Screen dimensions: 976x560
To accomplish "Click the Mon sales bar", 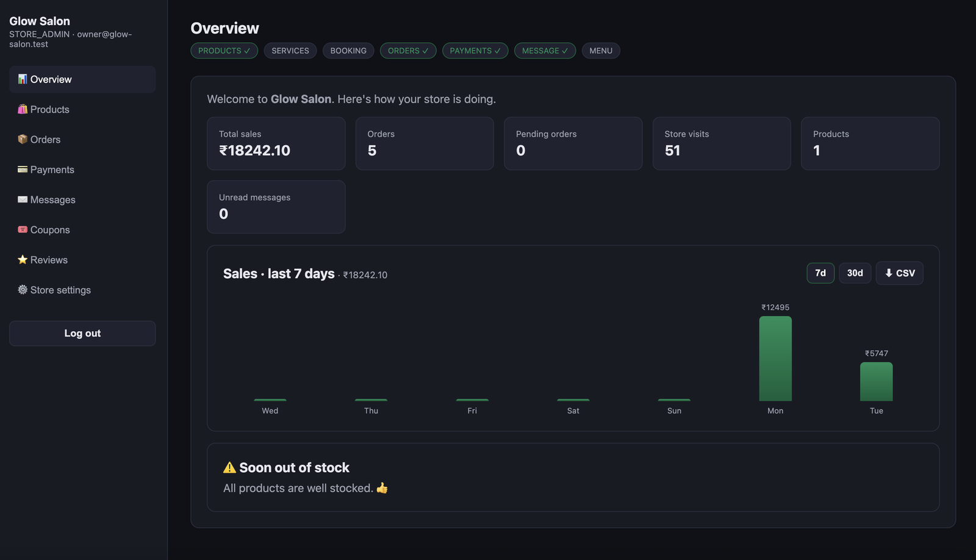I will (775, 359).
